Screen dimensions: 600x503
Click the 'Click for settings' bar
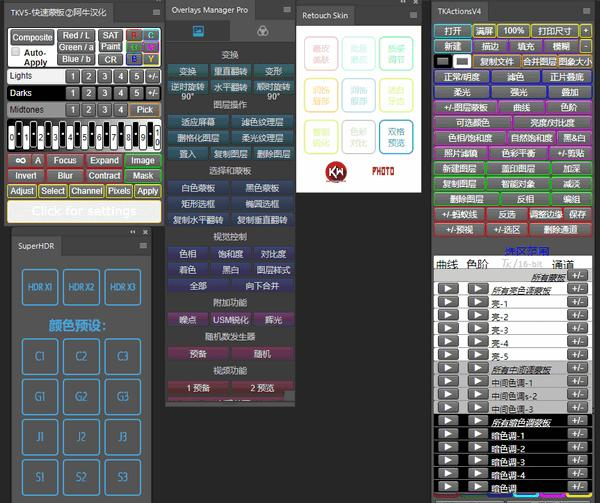pos(84,211)
